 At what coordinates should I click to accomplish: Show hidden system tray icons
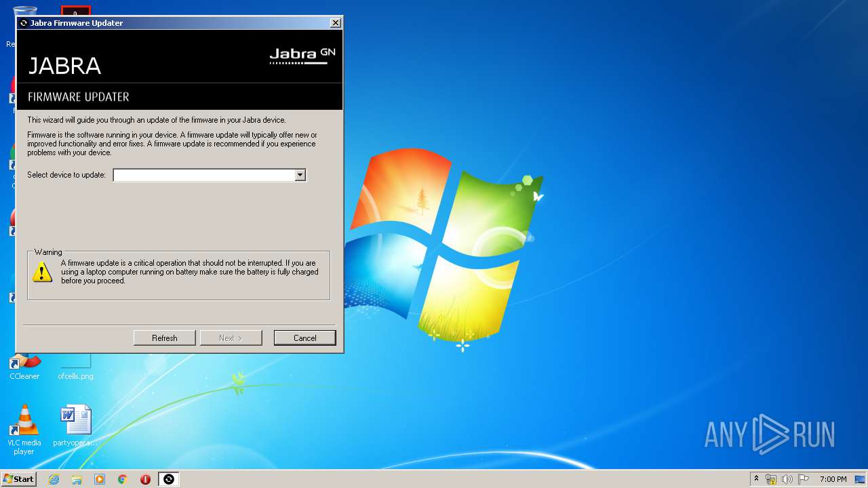pos(756,479)
